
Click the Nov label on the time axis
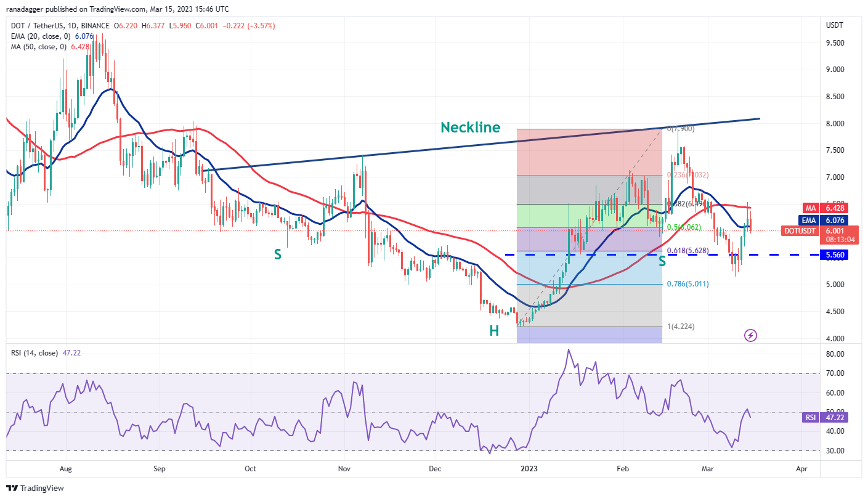(345, 468)
